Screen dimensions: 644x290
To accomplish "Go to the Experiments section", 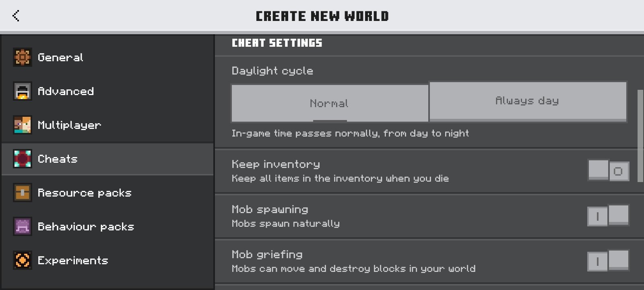I will pyautogui.click(x=107, y=261).
